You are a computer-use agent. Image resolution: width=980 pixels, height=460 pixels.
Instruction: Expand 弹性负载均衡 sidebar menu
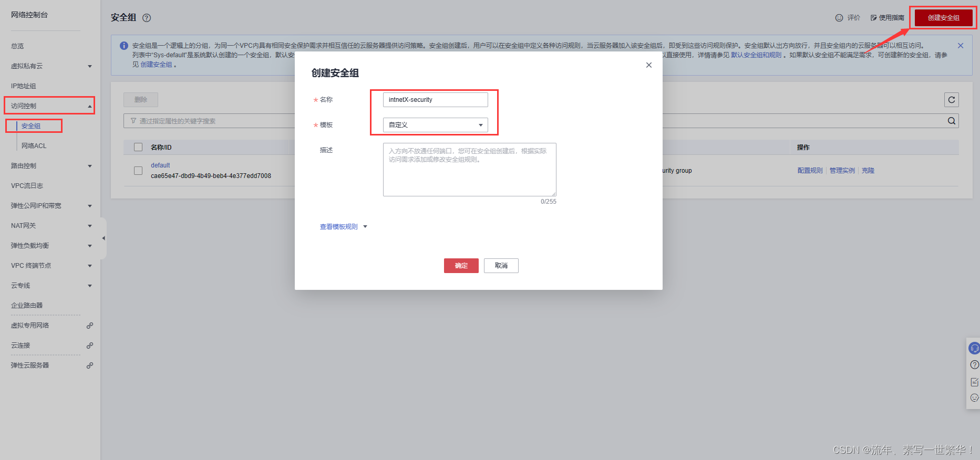pos(90,246)
